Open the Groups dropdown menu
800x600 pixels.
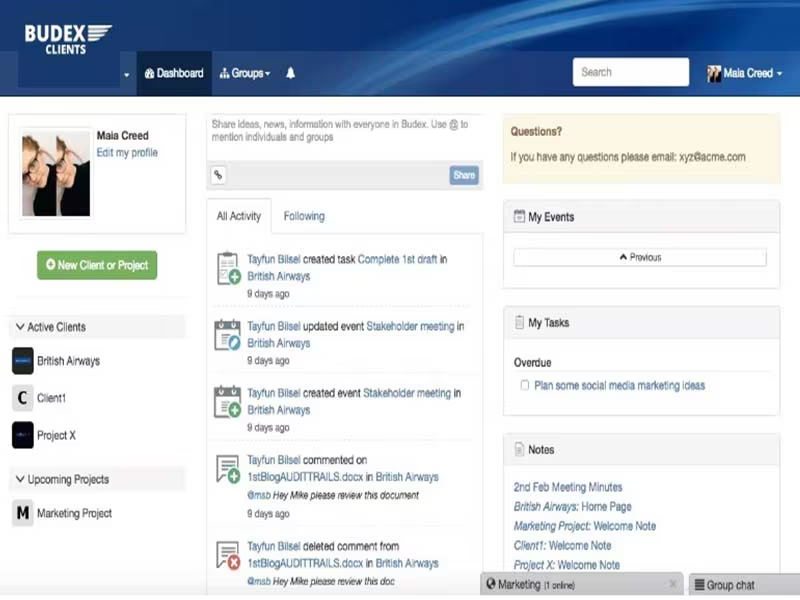tap(245, 73)
